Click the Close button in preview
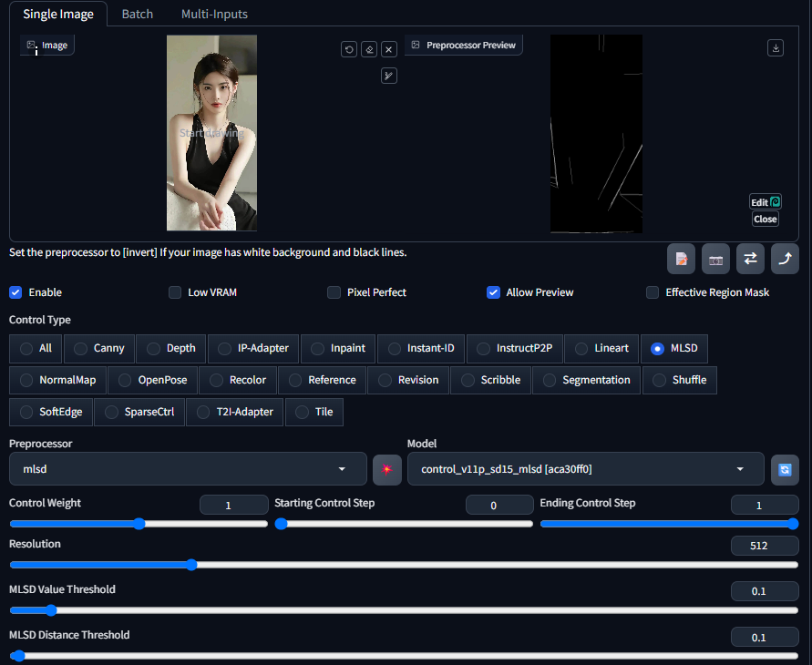This screenshot has width=812, height=665. pyautogui.click(x=765, y=219)
